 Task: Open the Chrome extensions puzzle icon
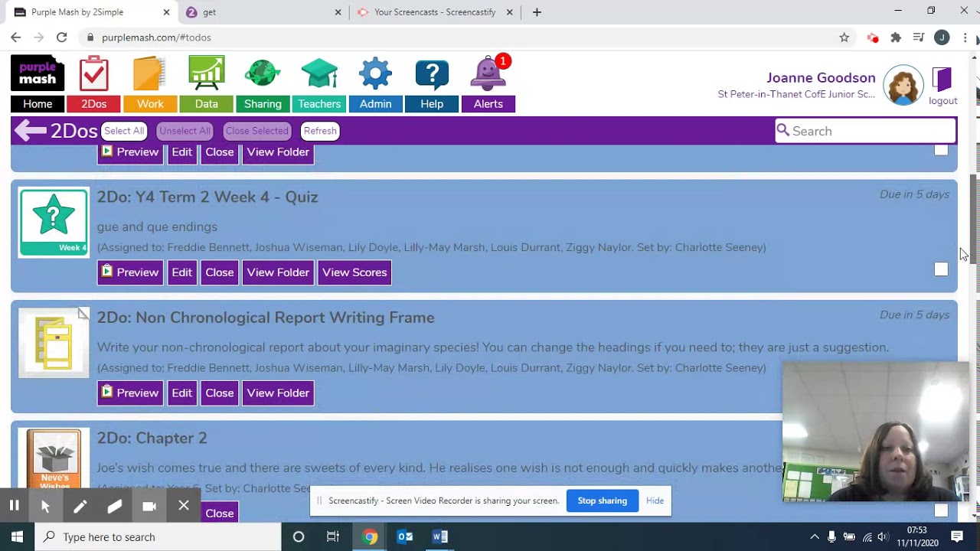tap(896, 37)
